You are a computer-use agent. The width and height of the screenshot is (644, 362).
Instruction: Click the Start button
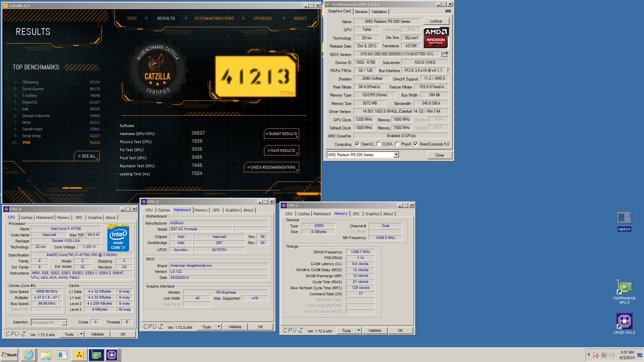[9, 355]
